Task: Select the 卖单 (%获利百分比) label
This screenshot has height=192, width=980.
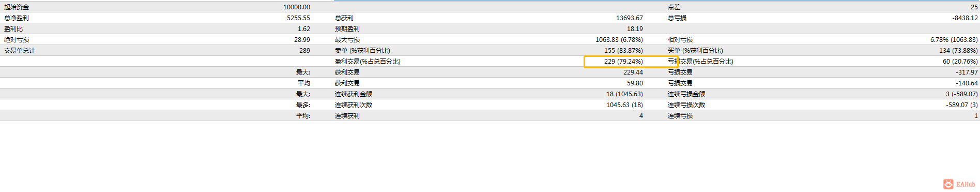Action: pos(362,51)
